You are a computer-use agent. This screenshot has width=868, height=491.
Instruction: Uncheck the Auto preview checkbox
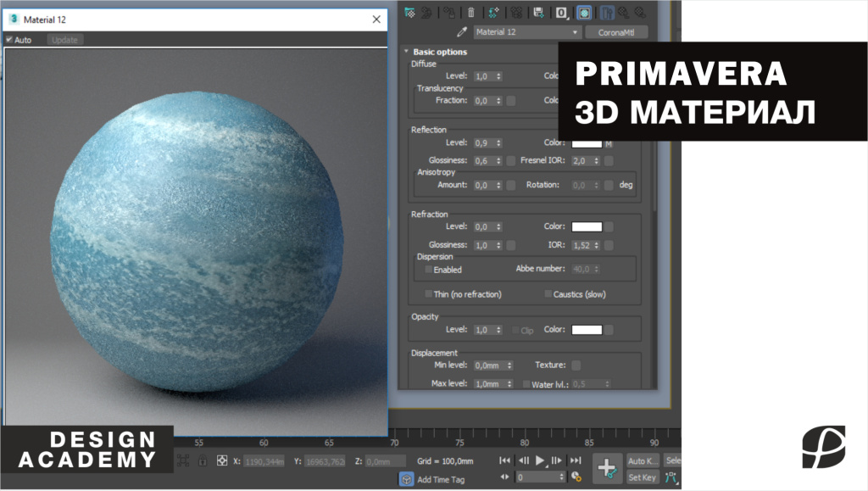coord(9,40)
